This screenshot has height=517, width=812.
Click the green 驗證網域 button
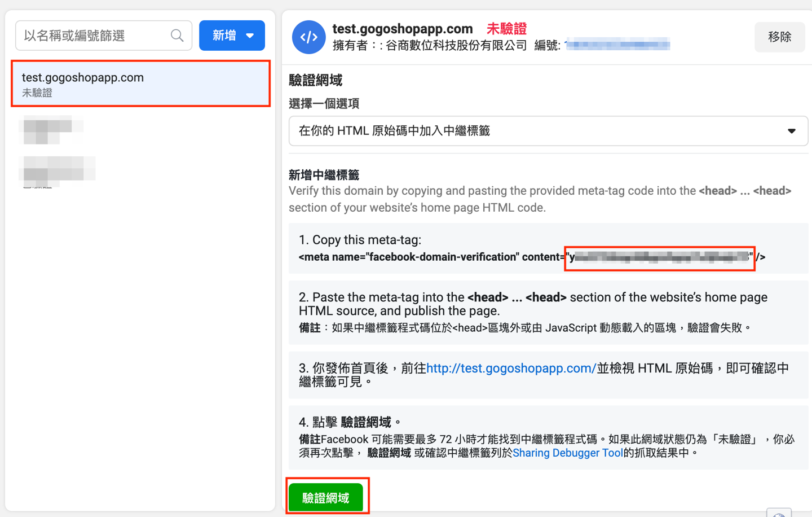tap(326, 497)
